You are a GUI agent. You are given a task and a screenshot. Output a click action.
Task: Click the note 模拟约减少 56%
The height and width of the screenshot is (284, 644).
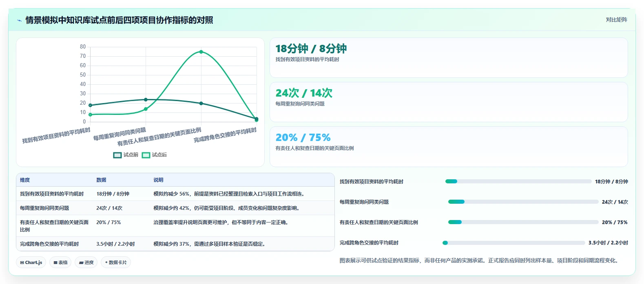coord(171,194)
